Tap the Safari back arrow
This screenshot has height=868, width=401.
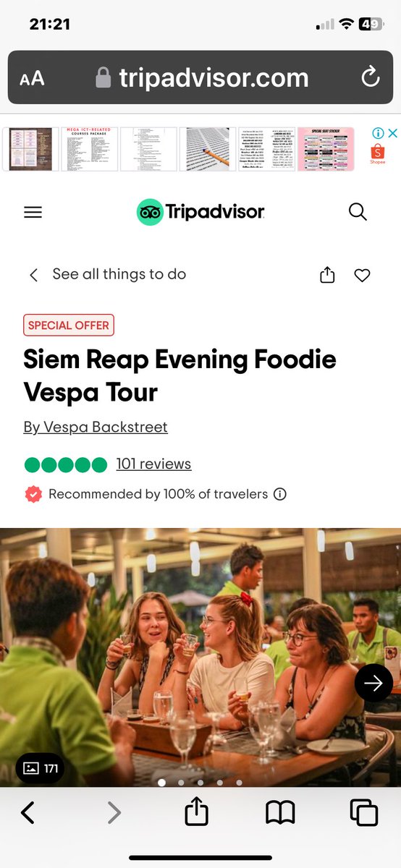pos(28,813)
